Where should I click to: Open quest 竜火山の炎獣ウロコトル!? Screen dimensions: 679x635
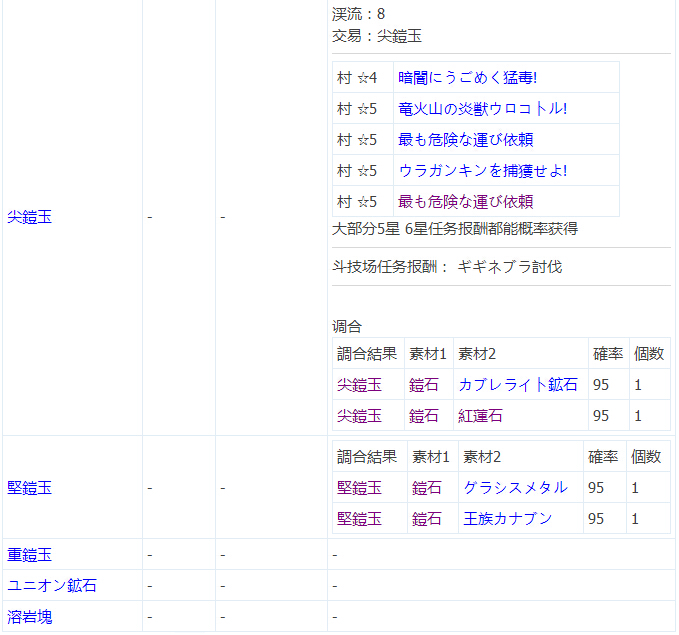(x=483, y=109)
